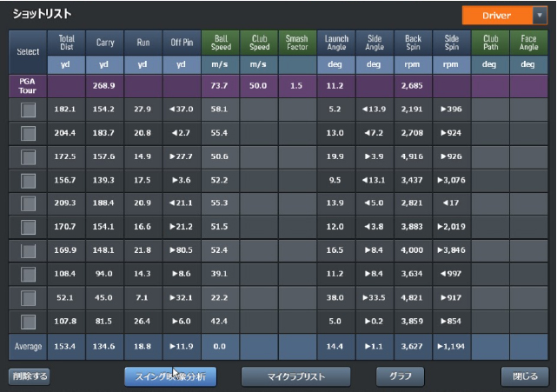This screenshot has width=557, height=392.
Task: Open スイング映像分析 swing video analysis
Action: click(170, 377)
